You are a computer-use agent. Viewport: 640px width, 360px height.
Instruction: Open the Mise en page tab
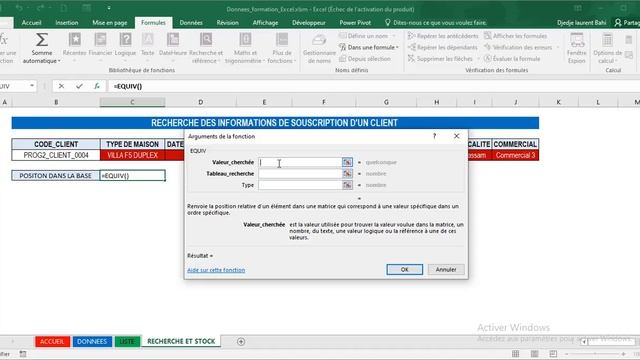click(109, 23)
